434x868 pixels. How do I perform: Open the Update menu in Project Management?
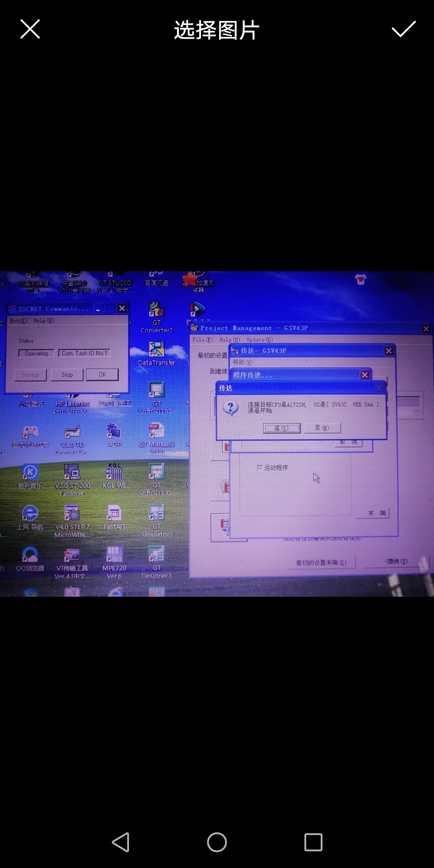(x=259, y=340)
